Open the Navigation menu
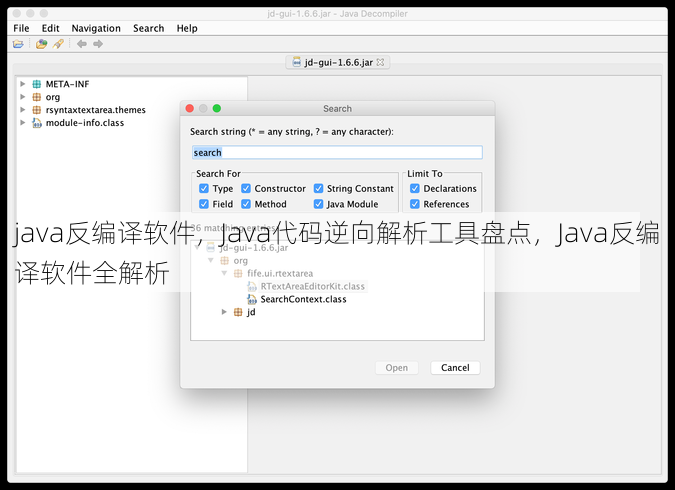Viewport: 675px width, 490px height. point(96,28)
